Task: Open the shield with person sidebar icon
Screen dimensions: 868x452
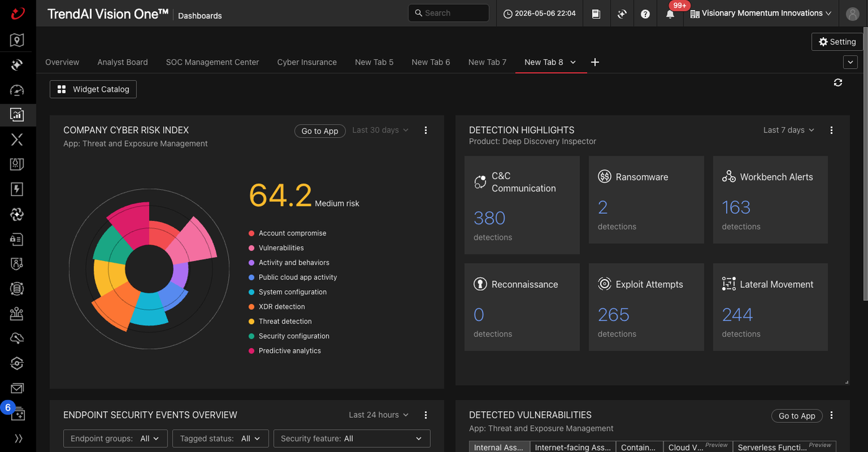Action: [17, 264]
